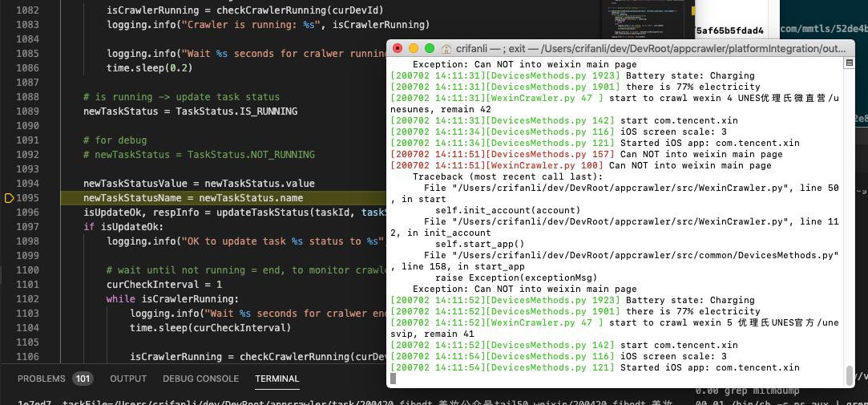Click 14:11:54 'iOS screen scale: 3' line

pos(559,356)
